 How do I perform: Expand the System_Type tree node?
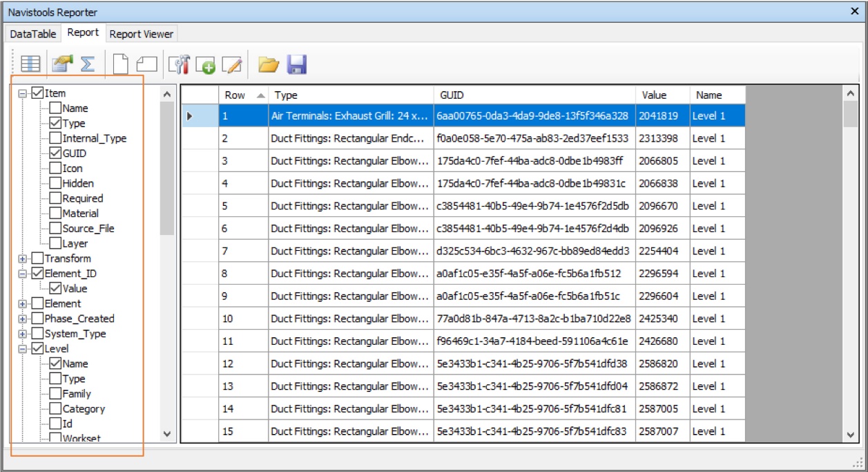23,334
